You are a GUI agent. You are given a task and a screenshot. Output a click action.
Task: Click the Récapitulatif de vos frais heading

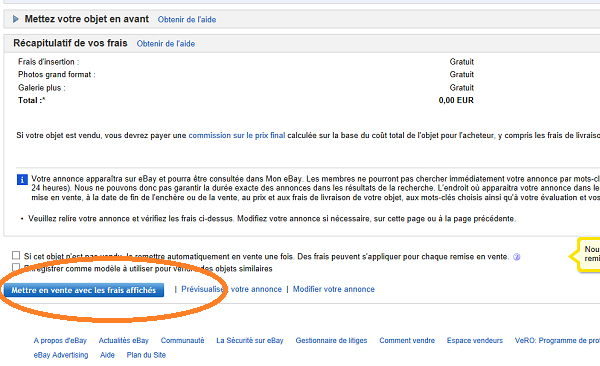(x=70, y=43)
